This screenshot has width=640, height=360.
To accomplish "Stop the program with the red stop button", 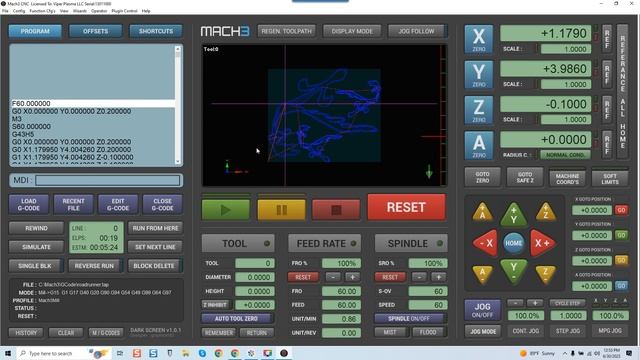I will [336, 210].
